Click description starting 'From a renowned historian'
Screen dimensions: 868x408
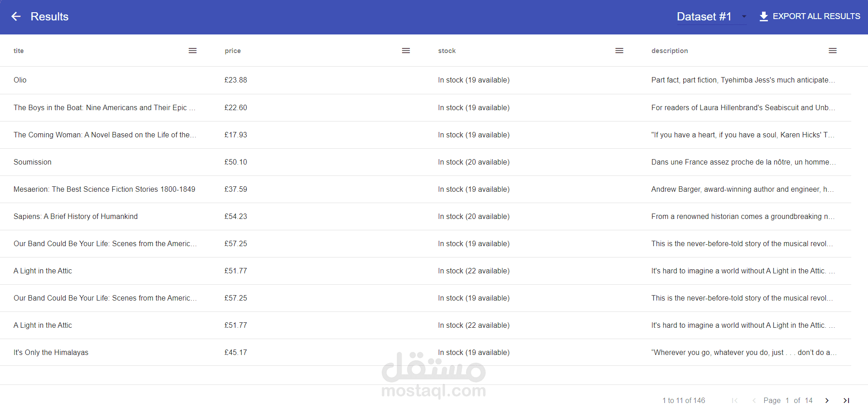[x=743, y=216]
